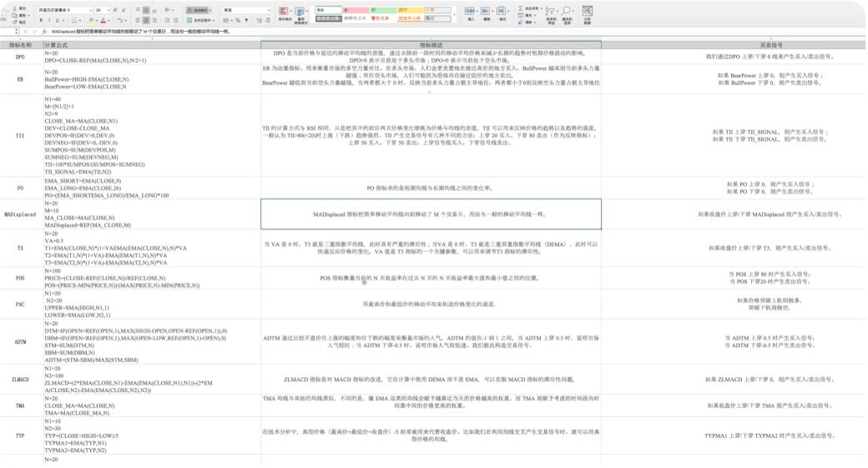Expand the cell styles gallery arrow

tap(455, 14)
